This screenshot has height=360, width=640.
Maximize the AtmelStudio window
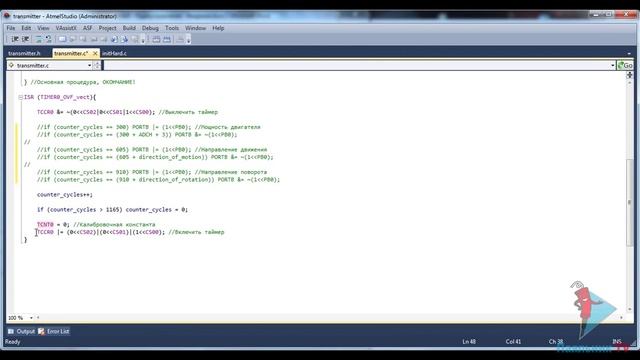click(608, 14)
